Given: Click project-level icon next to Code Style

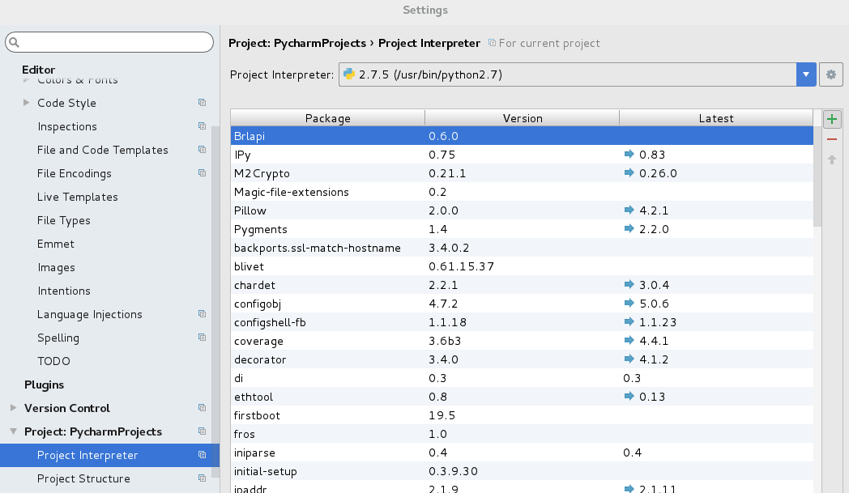Looking at the screenshot, I should coord(202,103).
